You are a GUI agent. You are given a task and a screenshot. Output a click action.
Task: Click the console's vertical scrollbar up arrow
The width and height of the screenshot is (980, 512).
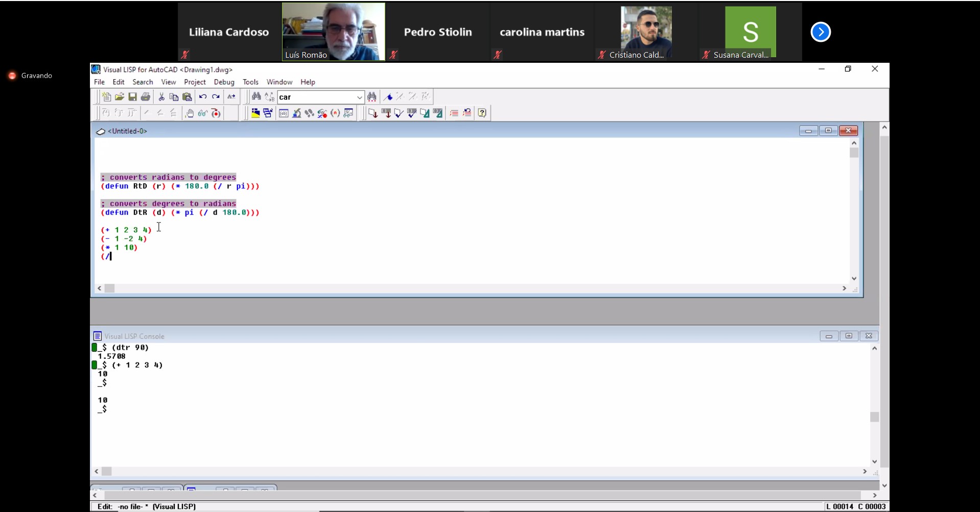[874, 348]
